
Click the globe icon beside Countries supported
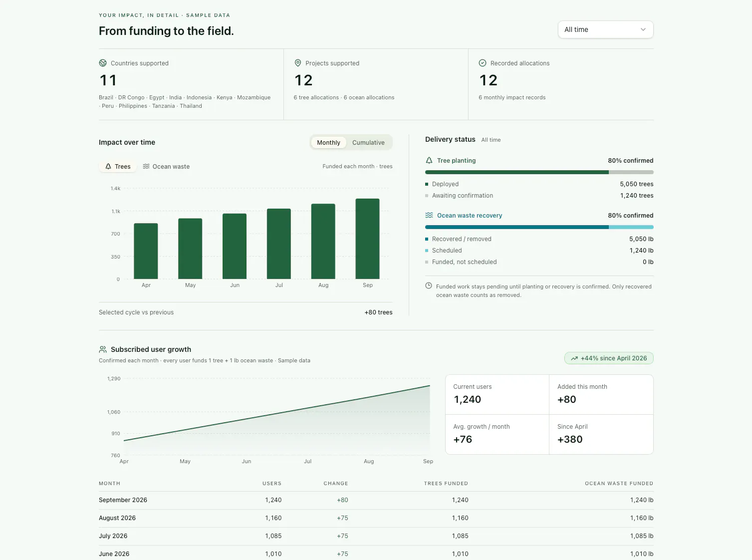point(103,63)
